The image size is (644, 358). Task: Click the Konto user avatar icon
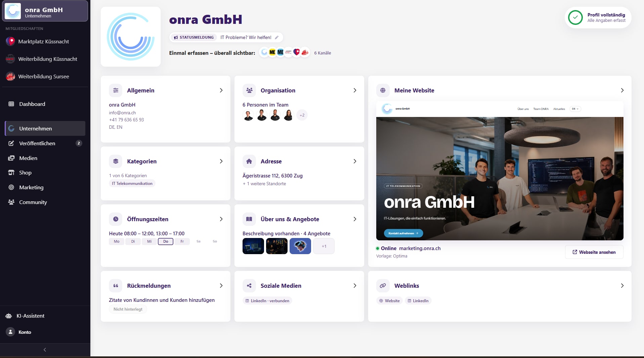(x=10, y=332)
